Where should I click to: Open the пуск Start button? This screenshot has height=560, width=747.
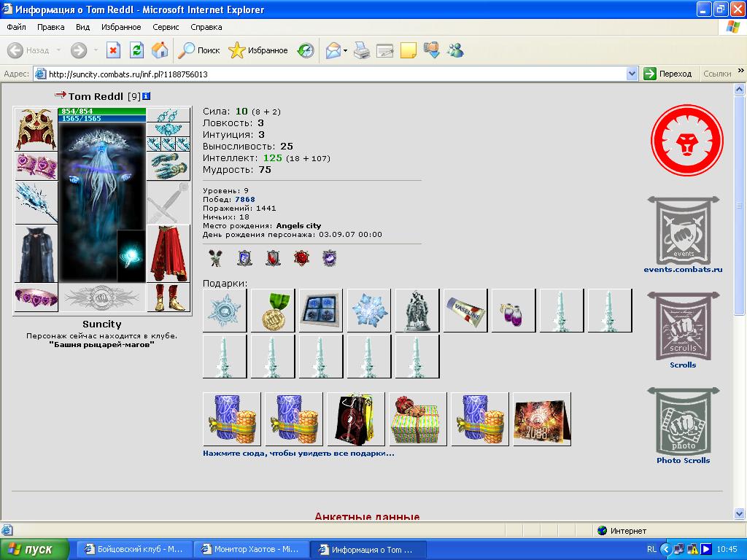click(34, 550)
